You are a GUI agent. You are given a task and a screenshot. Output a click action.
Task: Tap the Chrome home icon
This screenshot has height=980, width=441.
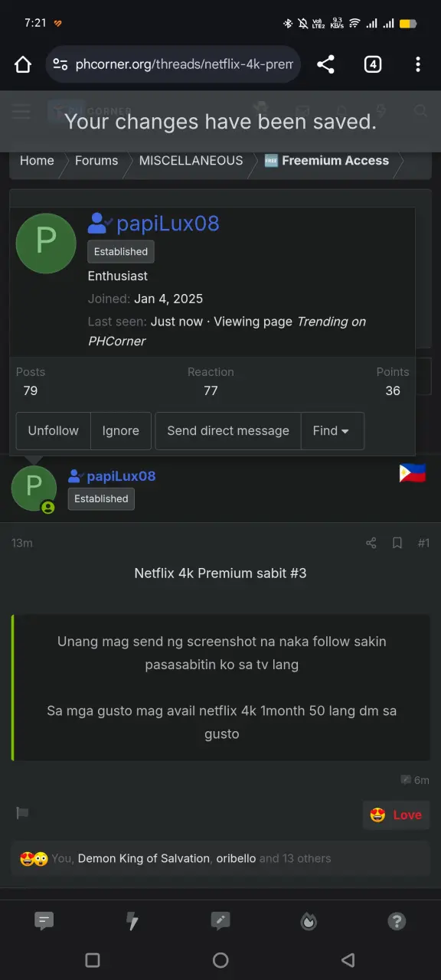pyautogui.click(x=23, y=64)
